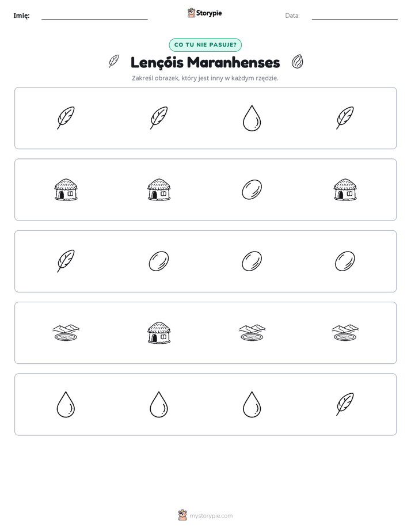
Task: Click the Storypie bear logo at the top
Action: point(191,13)
